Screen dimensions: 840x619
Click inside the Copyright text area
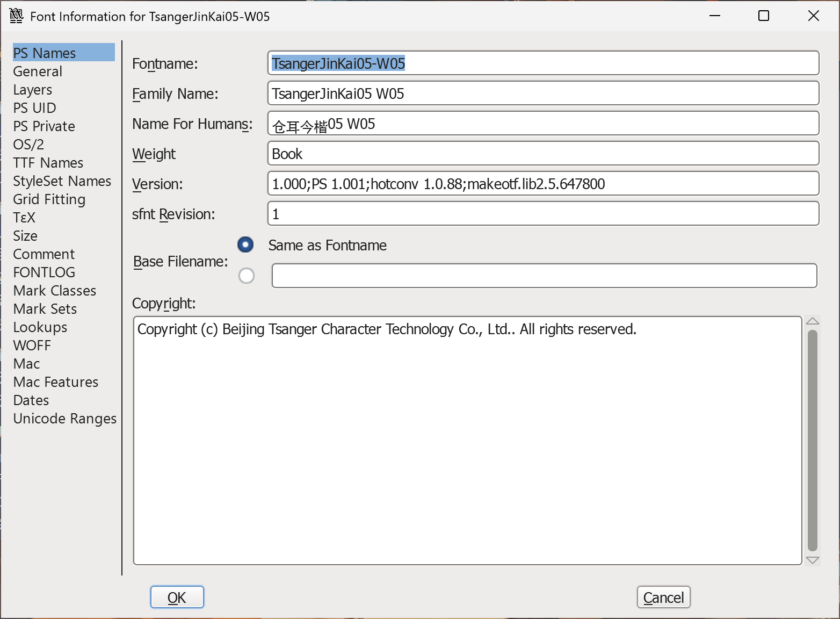tap(468, 441)
